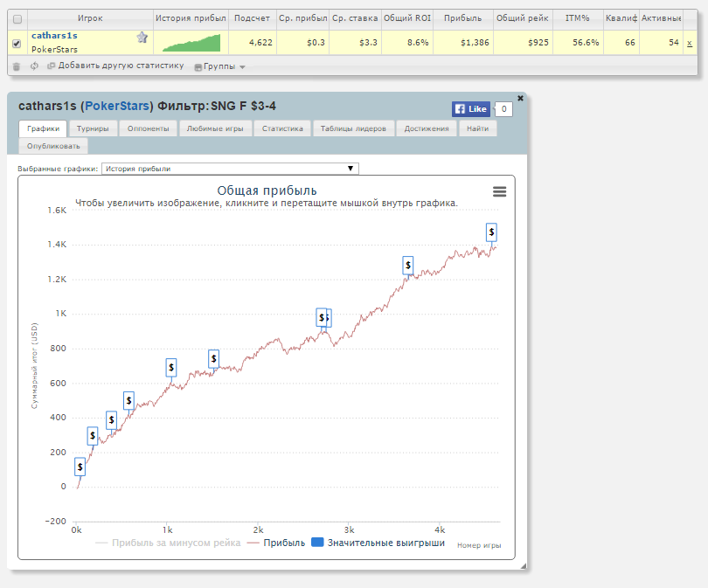Click the dollar marker near game 1.5k

point(213,359)
